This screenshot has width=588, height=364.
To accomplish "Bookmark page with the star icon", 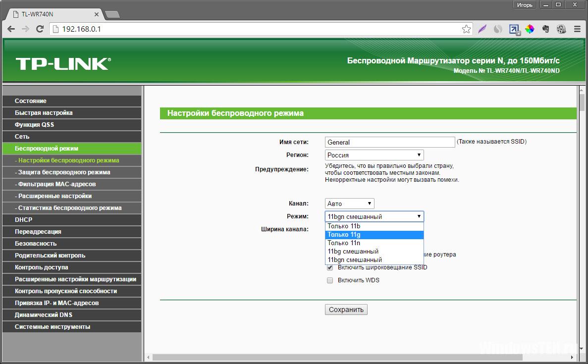I will [x=466, y=29].
